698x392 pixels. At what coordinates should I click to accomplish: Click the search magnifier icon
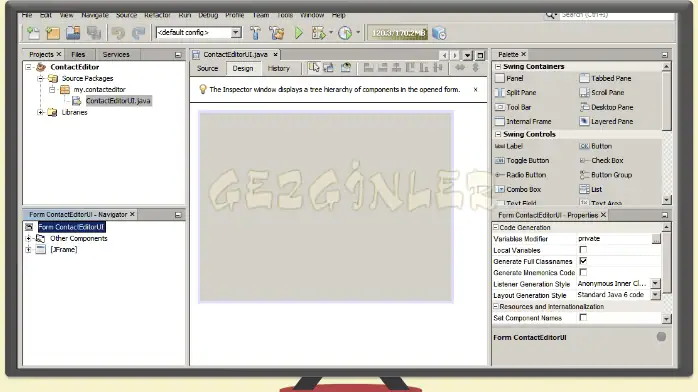[x=550, y=15]
